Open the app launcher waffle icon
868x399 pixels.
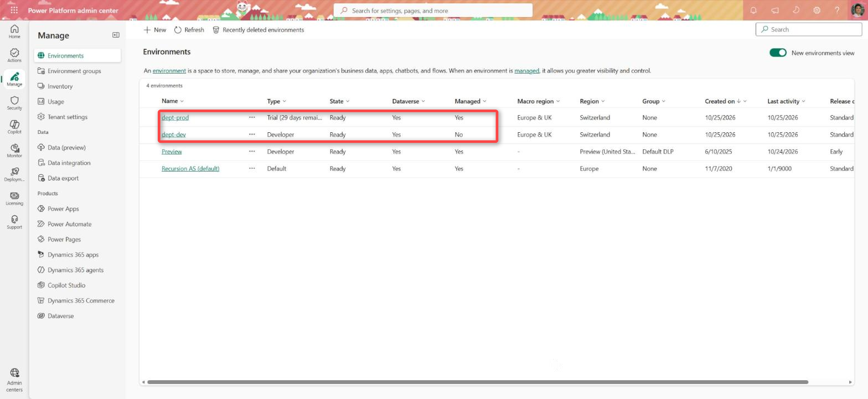tap(14, 10)
